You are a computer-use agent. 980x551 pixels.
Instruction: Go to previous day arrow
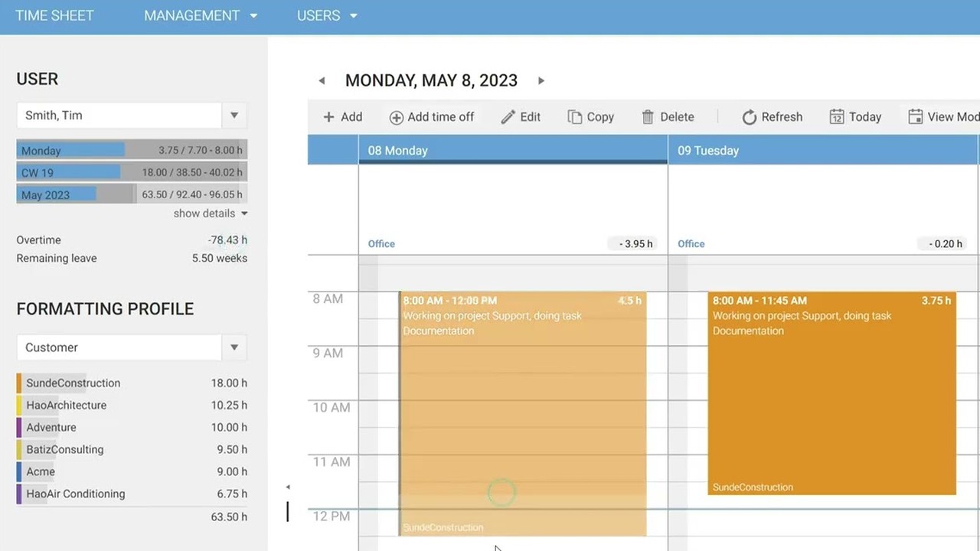pos(322,80)
